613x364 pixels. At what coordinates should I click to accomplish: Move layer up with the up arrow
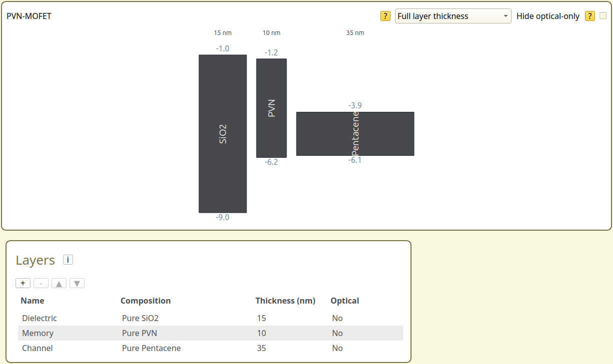pos(59,284)
